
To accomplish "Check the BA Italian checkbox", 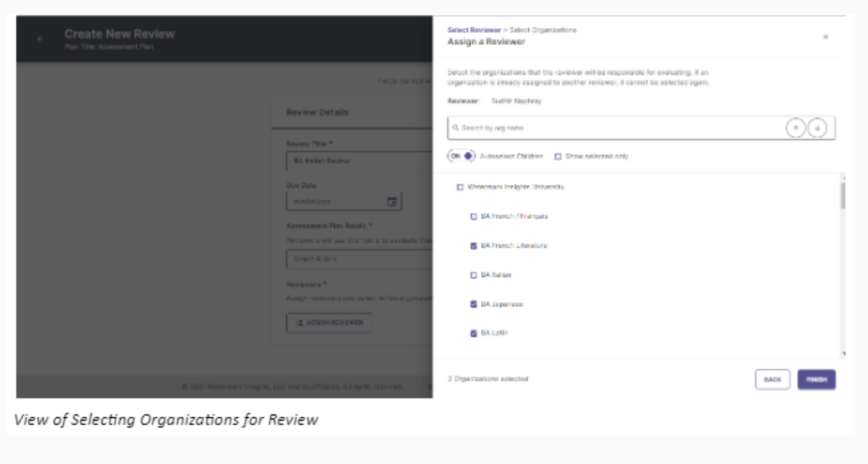I will (x=474, y=275).
